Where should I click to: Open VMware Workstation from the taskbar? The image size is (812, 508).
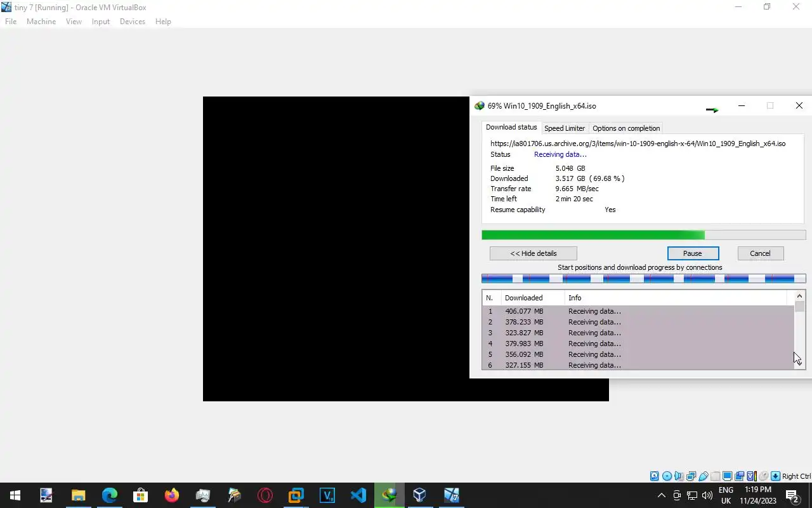tap(296, 495)
